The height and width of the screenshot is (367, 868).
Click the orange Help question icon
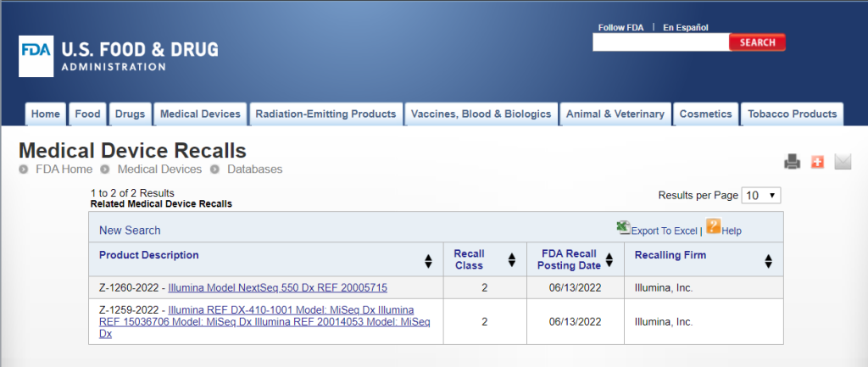coord(714,226)
